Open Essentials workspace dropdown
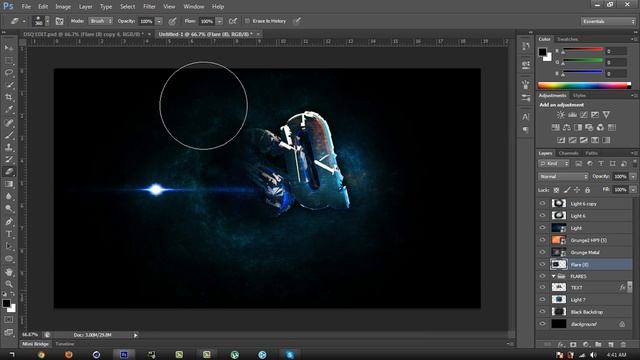Screen dimensions: 640x360 click(608, 21)
